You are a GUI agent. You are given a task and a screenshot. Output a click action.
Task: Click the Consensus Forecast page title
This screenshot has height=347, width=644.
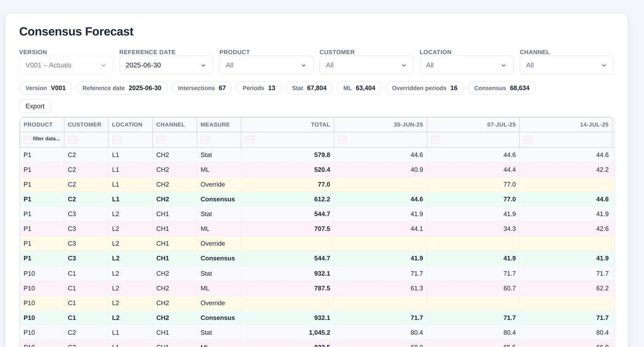pos(76,31)
